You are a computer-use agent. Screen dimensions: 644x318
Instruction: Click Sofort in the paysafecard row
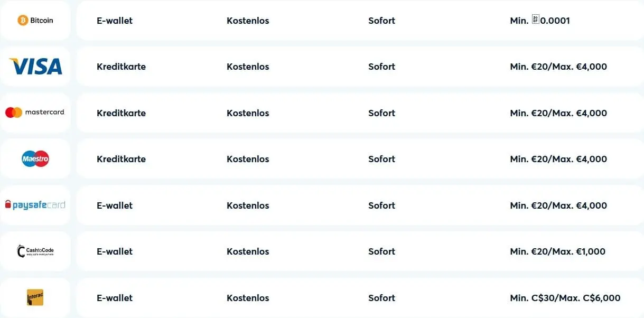point(381,205)
